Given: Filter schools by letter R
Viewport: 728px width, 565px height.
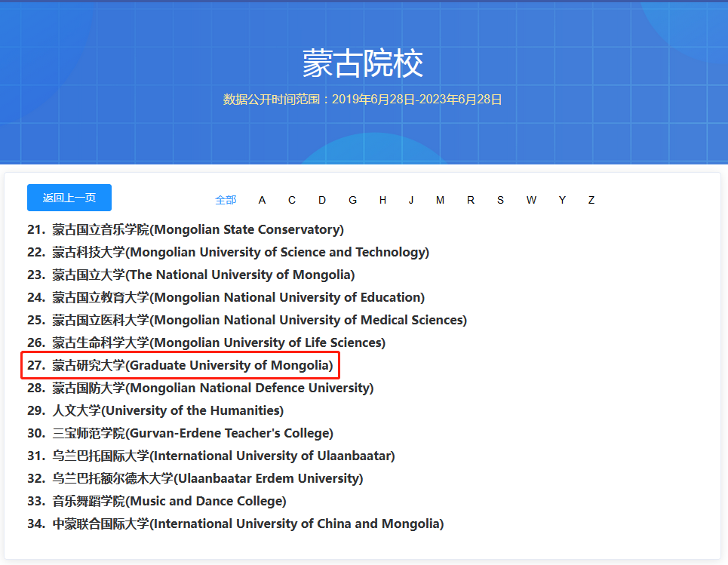Looking at the screenshot, I should pyautogui.click(x=470, y=200).
